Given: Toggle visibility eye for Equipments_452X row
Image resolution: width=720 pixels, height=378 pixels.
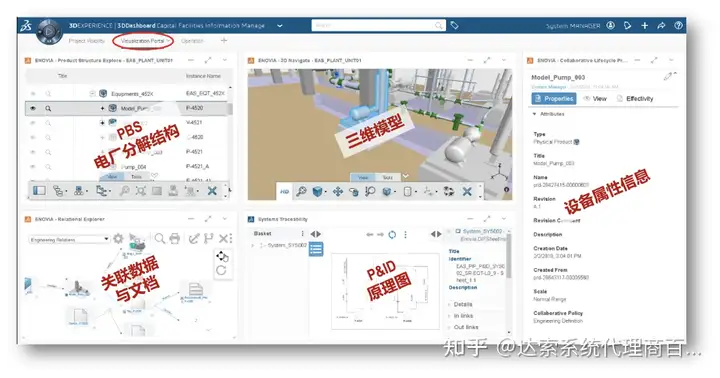Looking at the screenshot, I should (x=33, y=94).
